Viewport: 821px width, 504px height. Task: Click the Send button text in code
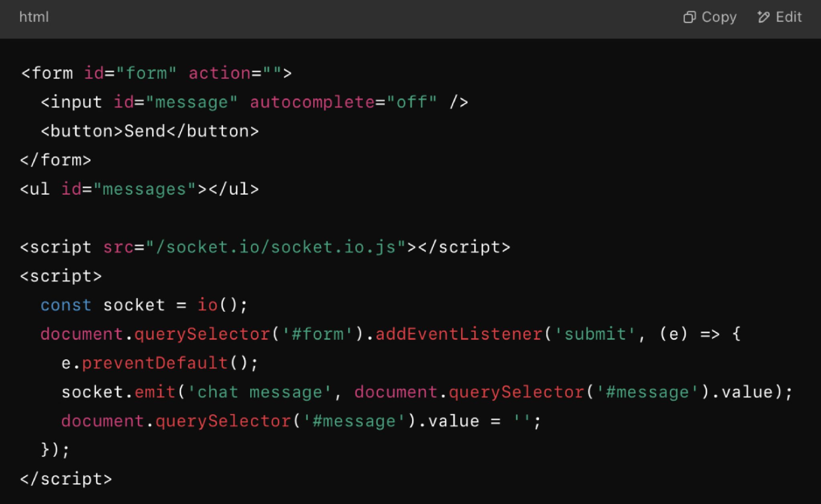(x=144, y=130)
